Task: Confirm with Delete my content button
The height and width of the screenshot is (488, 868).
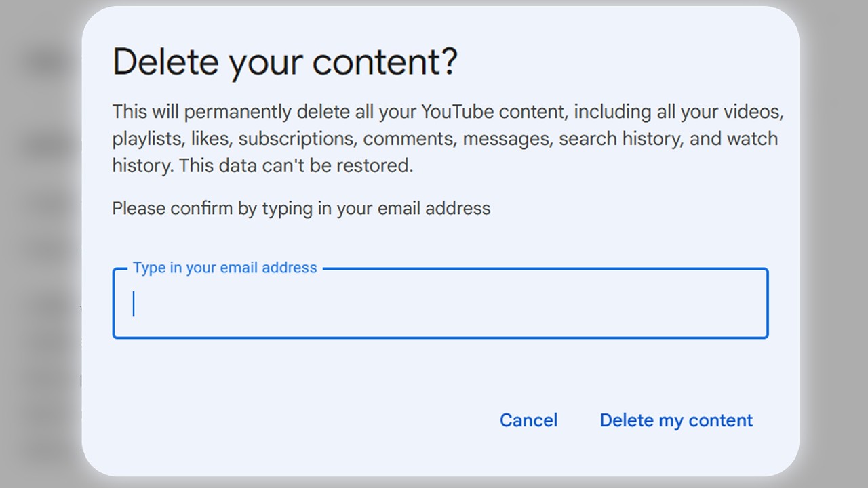Action: point(676,420)
